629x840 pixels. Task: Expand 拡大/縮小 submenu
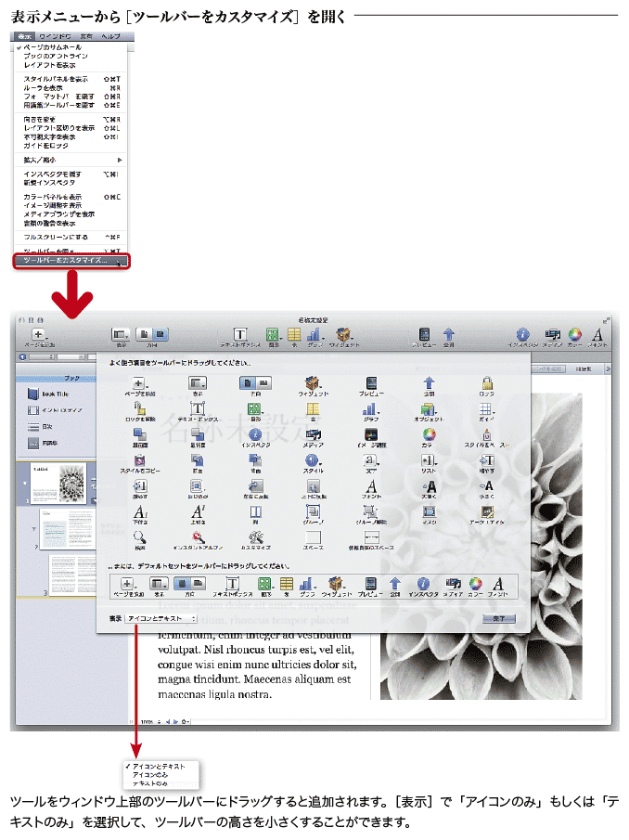(71, 160)
